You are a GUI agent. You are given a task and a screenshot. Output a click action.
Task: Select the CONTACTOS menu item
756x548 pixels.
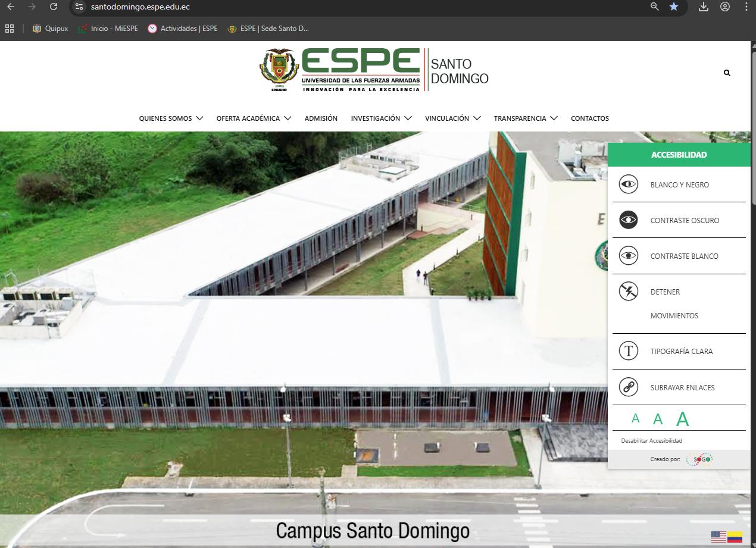pos(590,118)
